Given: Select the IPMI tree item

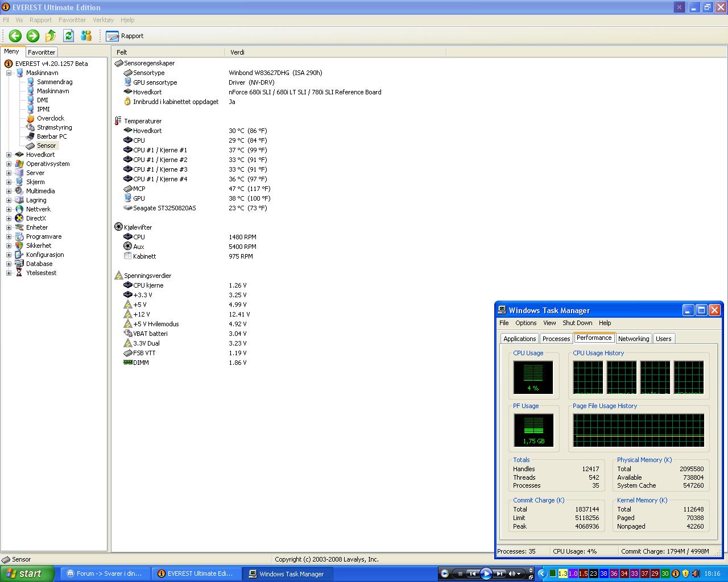Looking at the screenshot, I should point(43,109).
